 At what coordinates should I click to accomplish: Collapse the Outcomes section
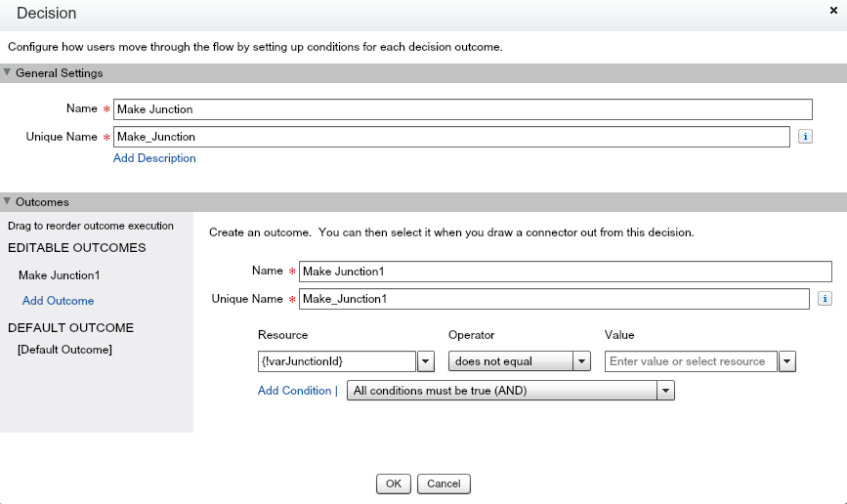coord(8,201)
